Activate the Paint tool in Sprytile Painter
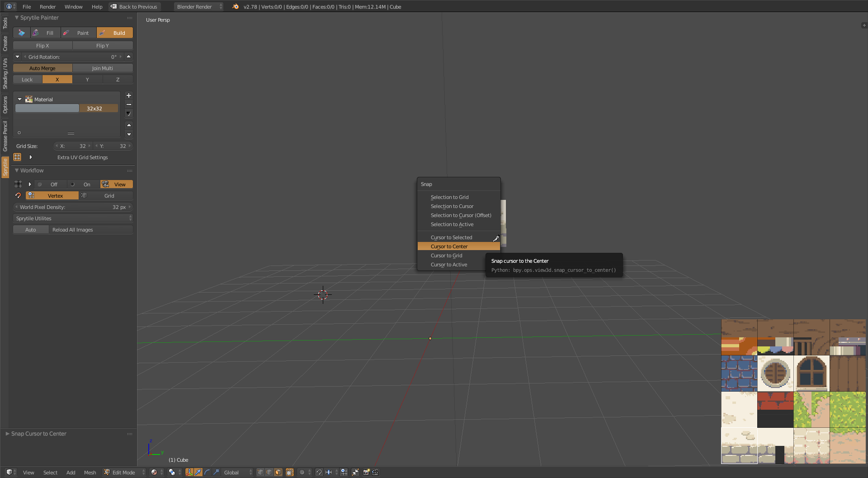The width and height of the screenshot is (868, 478). click(78, 33)
